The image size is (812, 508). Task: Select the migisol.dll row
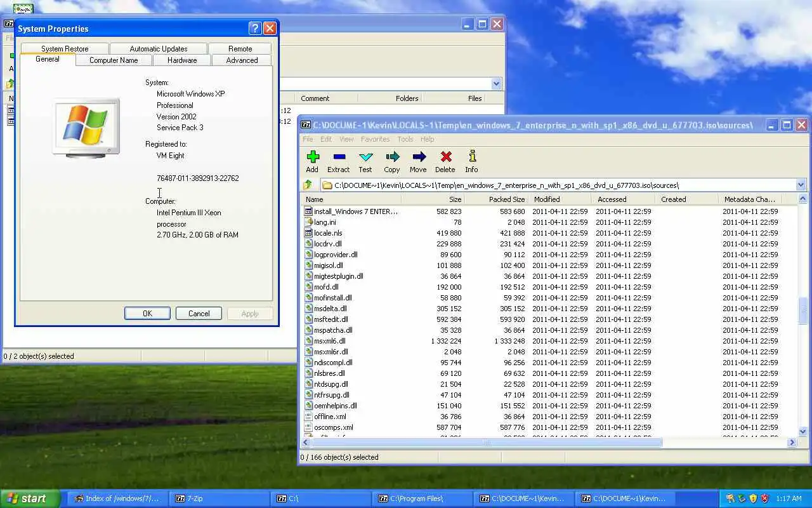click(x=549, y=265)
